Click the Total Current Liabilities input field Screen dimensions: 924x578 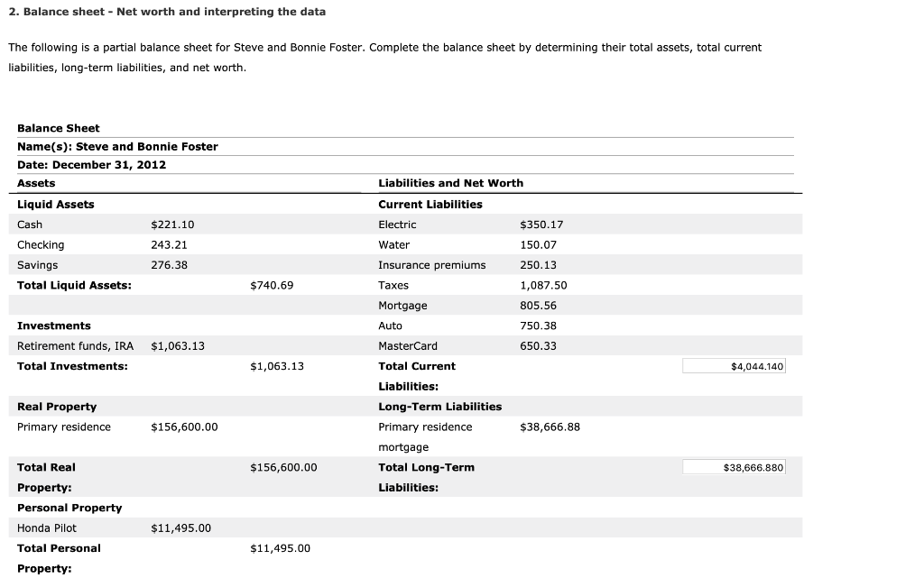pyautogui.click(x=734, y=365)
